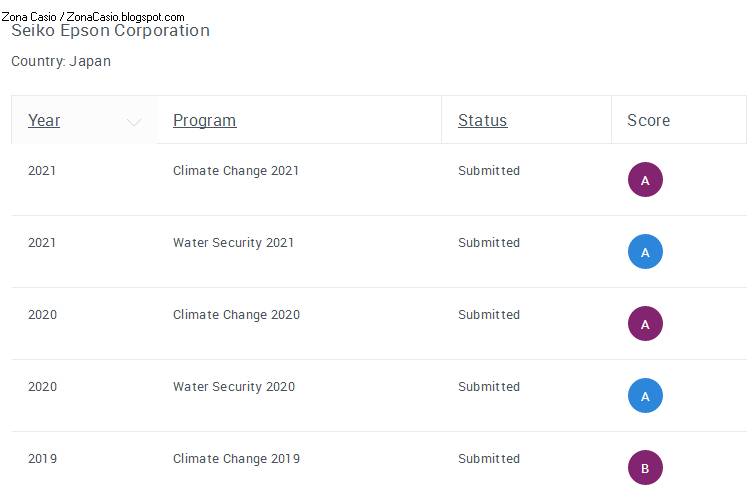Click the blue A score badge for Water Security 2020
The width and height of the screenshot is (756, 502).
(x=645, y=396)
